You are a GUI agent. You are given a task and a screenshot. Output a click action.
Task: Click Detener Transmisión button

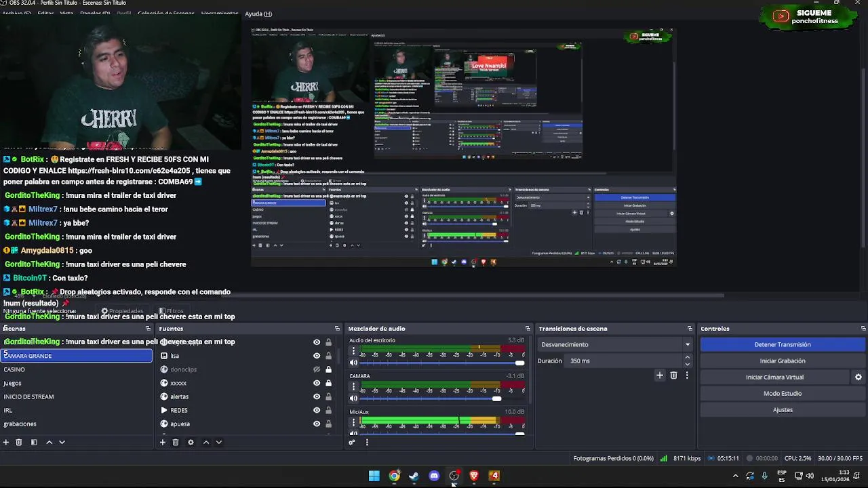783,344
